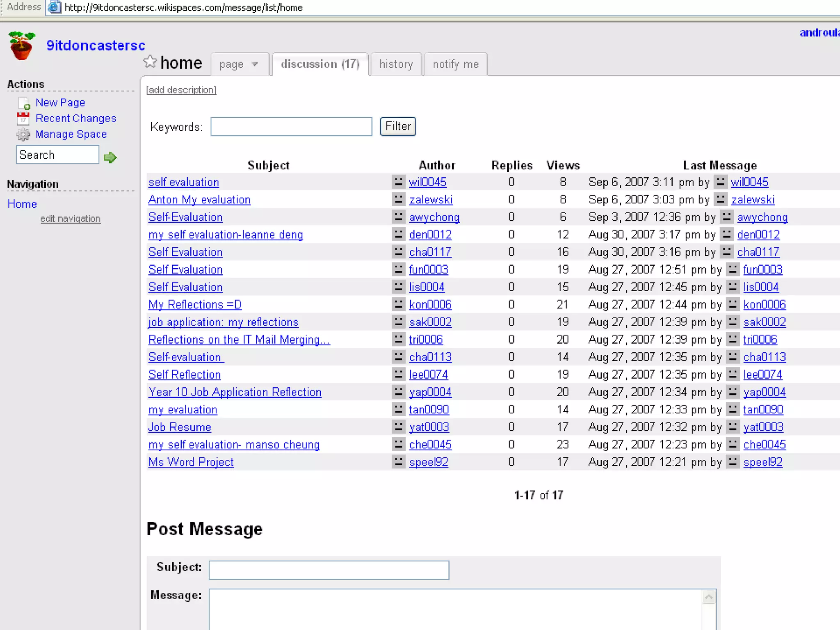Click the message box scrollbar up arrow
This screenshot has height=630, width=840.
pos(709,597)
